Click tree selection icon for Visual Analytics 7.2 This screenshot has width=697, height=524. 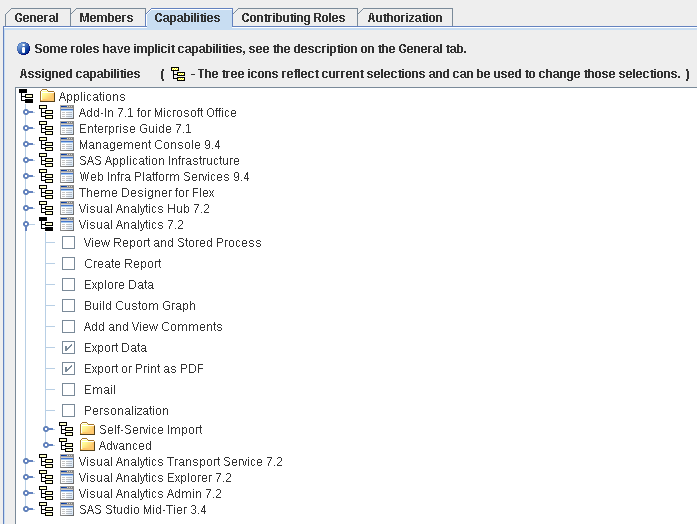coord(46,224)
